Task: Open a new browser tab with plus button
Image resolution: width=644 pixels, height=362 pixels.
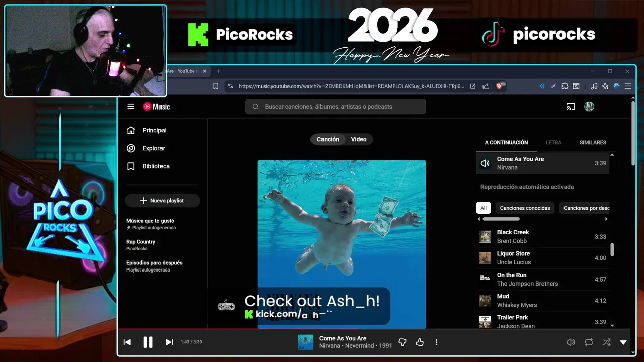Action: click(x=218, y=71)
